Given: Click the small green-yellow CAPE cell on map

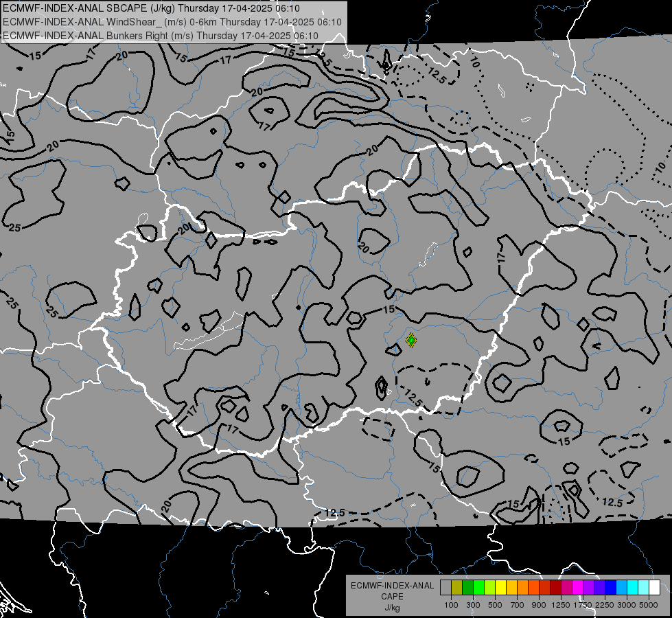Looking at the screenshot, I should [411, 341].
